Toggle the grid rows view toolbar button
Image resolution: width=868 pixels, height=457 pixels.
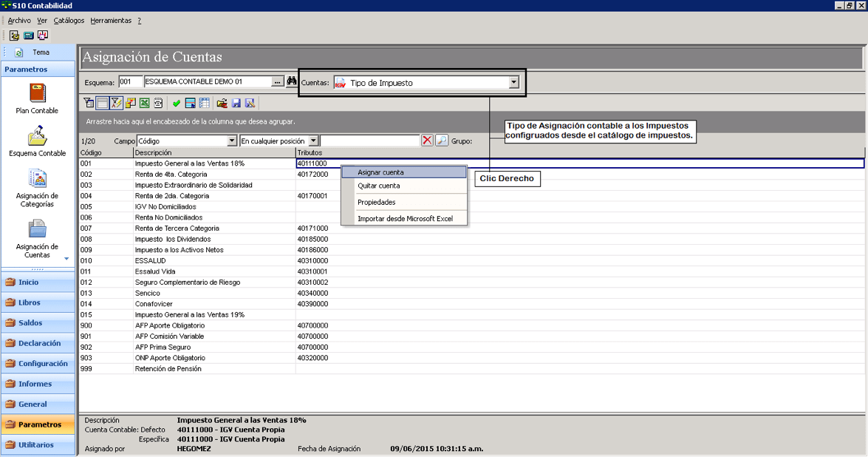103,103
